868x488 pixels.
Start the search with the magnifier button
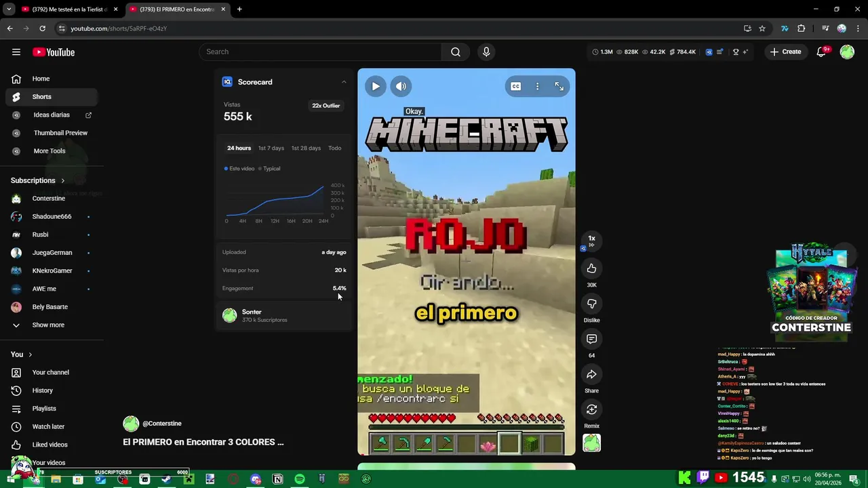[456, 52]
